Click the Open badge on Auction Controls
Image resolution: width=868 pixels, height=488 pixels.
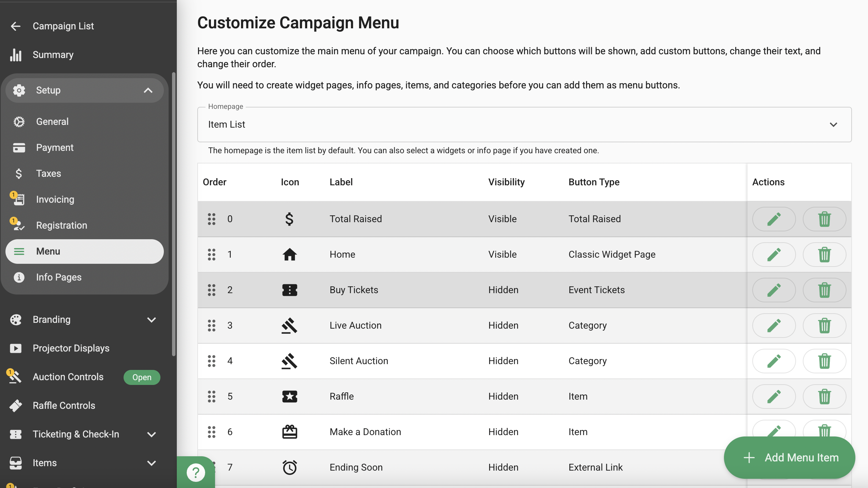click(x=142, y=377)
